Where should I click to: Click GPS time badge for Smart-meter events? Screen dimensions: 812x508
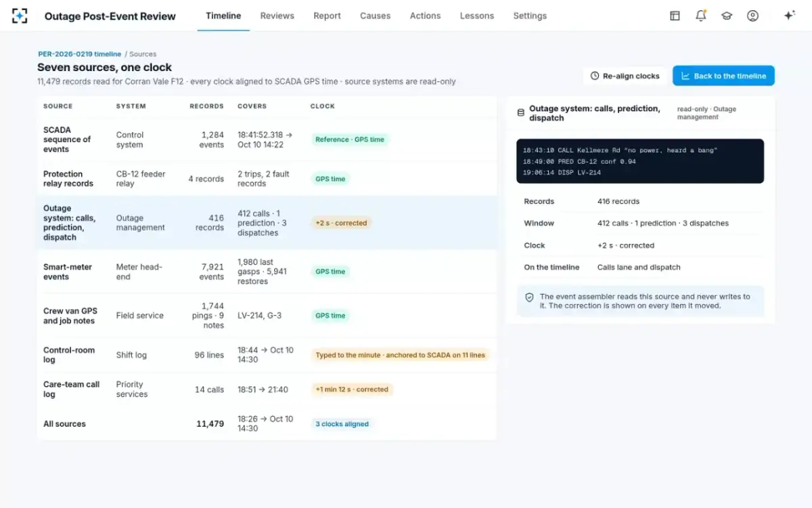point(330,272)
